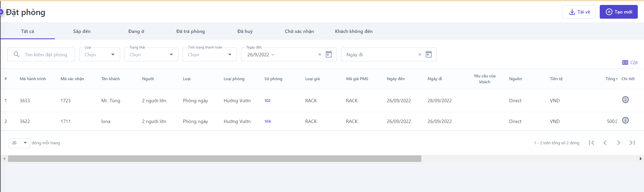The width and height of the screenshot is (644, 192).
Task: Open room number 102 link
Action: (x=267, y=101)
